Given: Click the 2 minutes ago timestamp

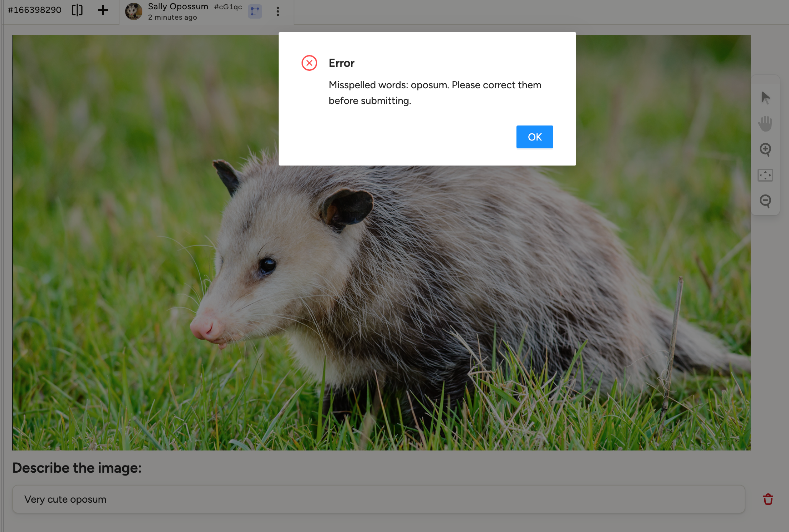Looking at the screenshot, I should click(172, 17).
